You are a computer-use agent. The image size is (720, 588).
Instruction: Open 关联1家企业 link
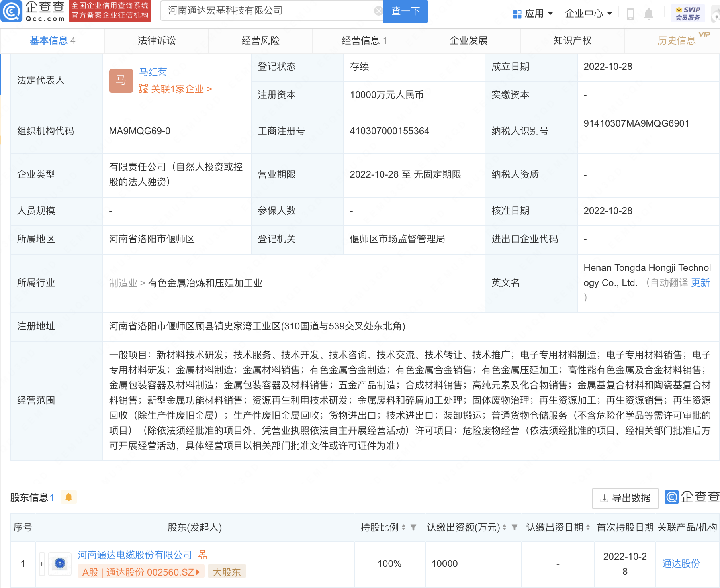pyautogui.click(x=181, y=89)
